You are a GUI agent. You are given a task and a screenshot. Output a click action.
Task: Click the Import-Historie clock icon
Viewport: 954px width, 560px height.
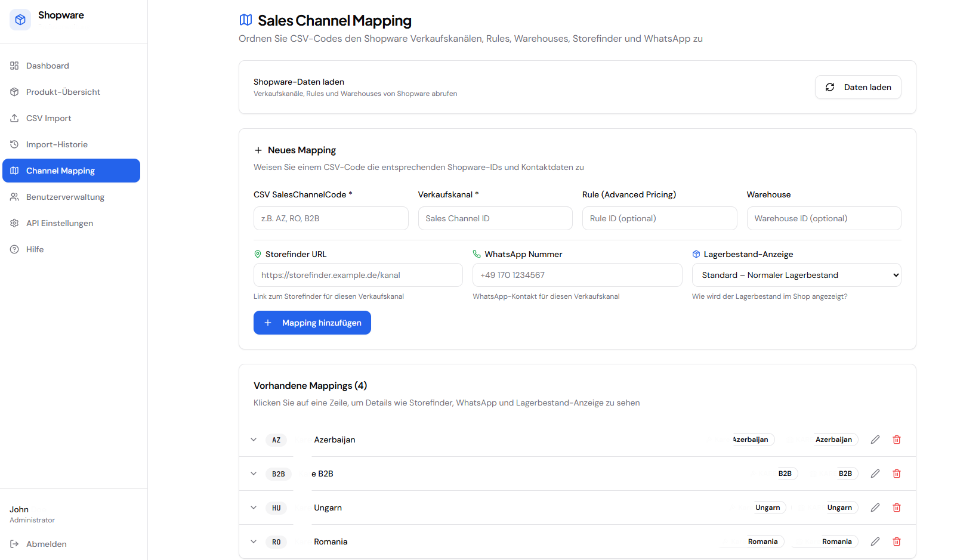[x=14, y=144]
